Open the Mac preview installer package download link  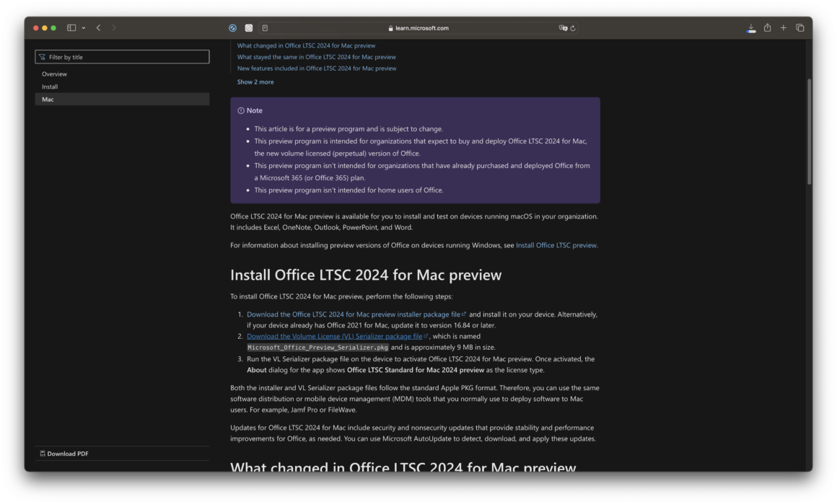coord(354,314)
